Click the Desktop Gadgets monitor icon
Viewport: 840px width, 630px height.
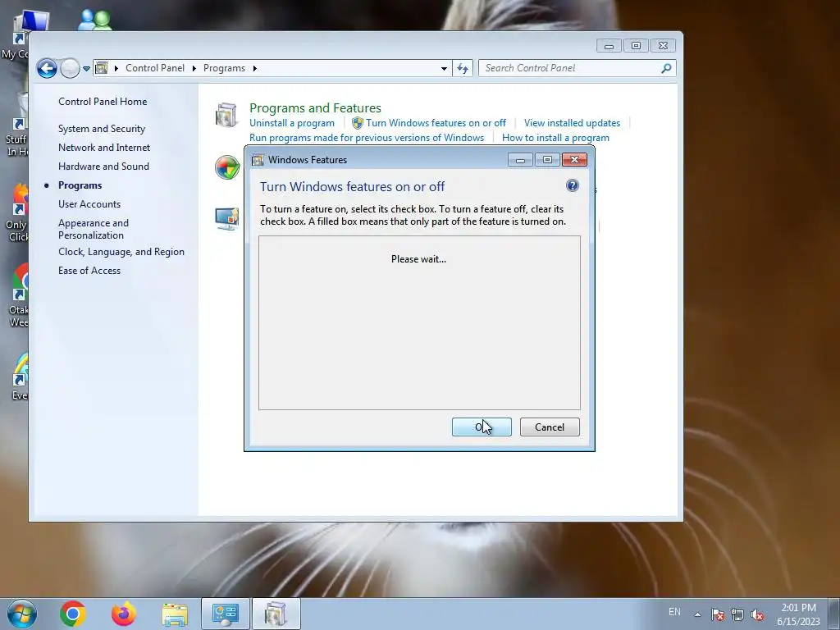226,218
